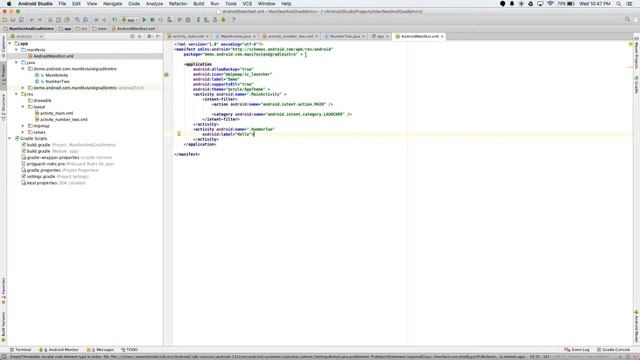Collapse the Gradle Scripts node
The height and width of the screenshot is (360, 640).
pos(10,138)
